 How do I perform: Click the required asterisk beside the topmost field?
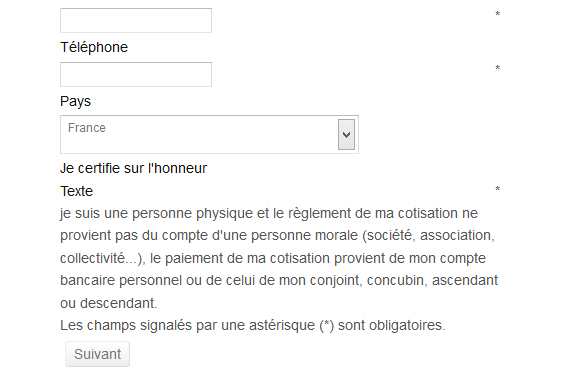pyautogui.click(x=497, y=15)
